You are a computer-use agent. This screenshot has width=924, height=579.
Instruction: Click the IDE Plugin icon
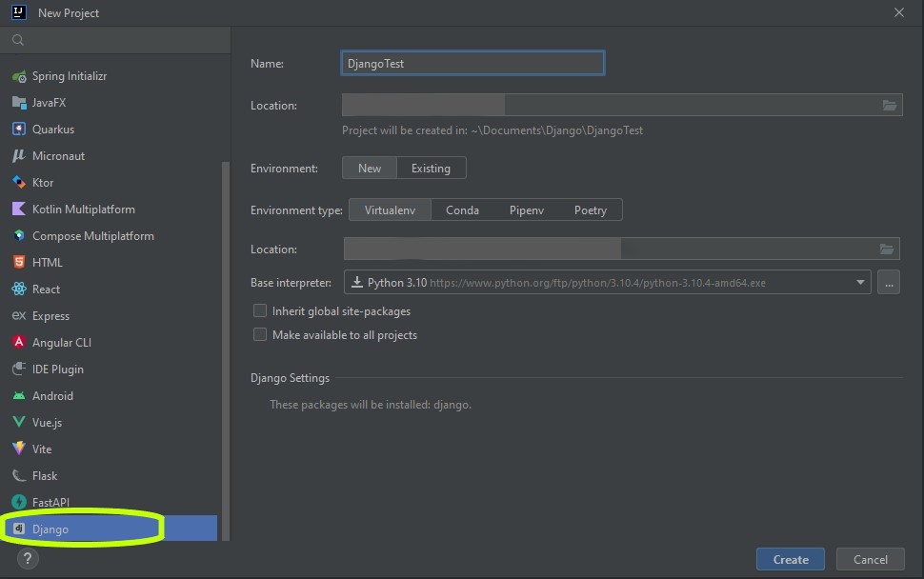19,369
